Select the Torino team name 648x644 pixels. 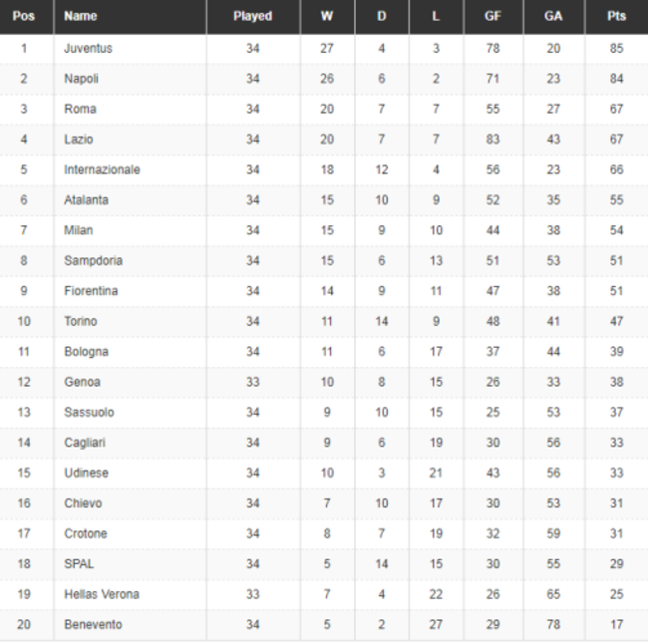[81, 321]
